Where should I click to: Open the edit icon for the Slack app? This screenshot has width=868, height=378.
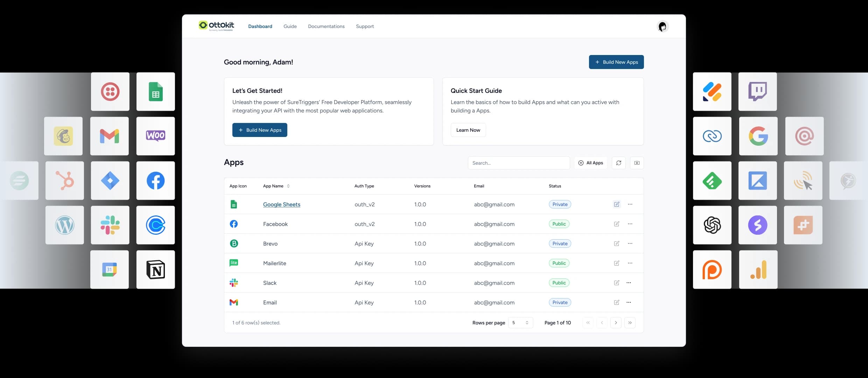coord(617,283)
